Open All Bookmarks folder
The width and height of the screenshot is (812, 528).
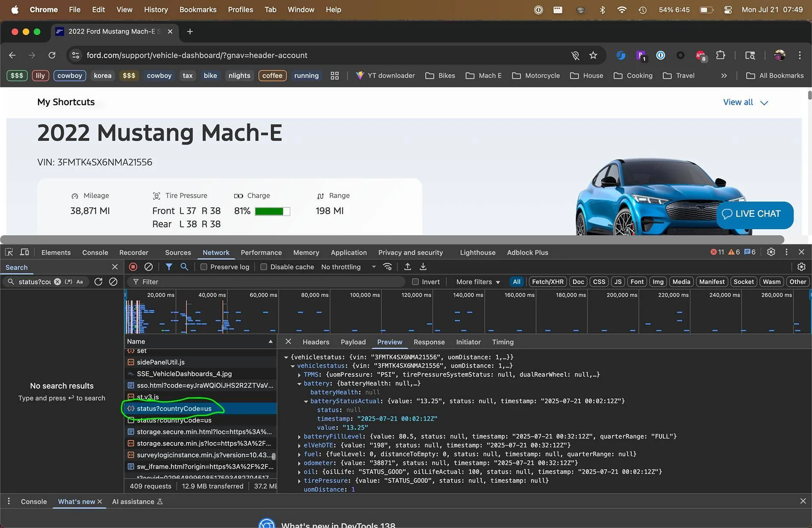(x=775, y=76)
